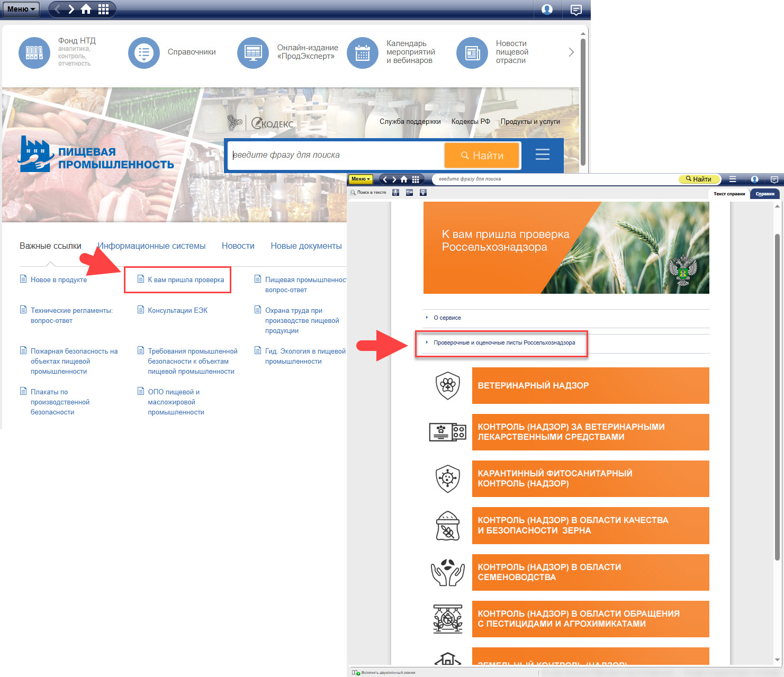Open Контроль за ветеринарными лекарственными средствами banner
Image resolution: width=784 pixels, height=677 pixels.
[x=590, y=432]
